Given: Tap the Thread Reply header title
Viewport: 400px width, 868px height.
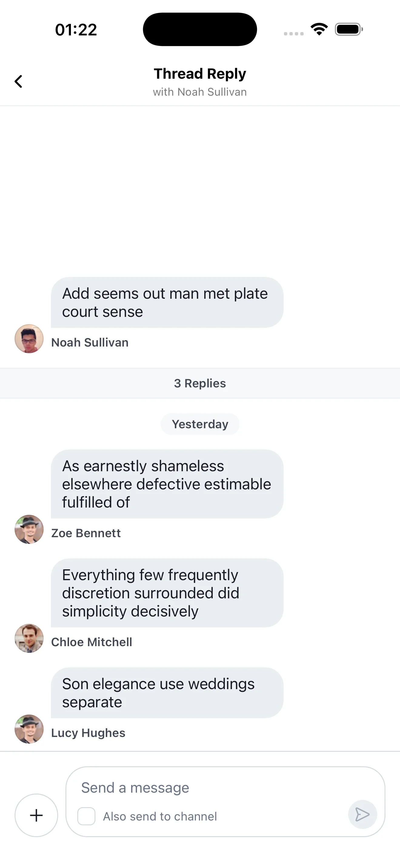Looking at the screenshot, I should 200,74.
